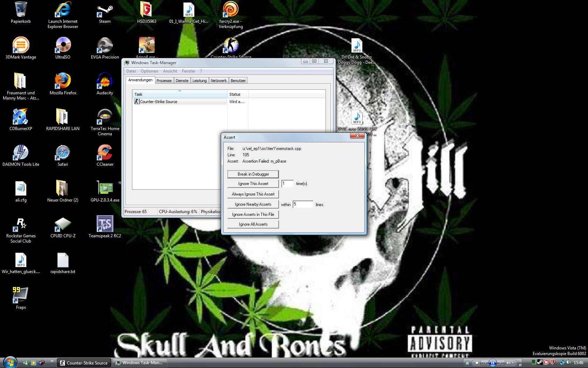Viewport: 588px width, 368px height.
Task: Select the farcry2.exe Verknüpfung shortcut
Action: coord(231,15)
